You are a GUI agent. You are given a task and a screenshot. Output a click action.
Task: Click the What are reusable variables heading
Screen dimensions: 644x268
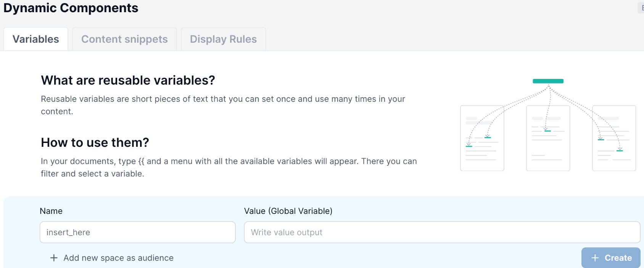pyautogui.click(x=128, y=80)
